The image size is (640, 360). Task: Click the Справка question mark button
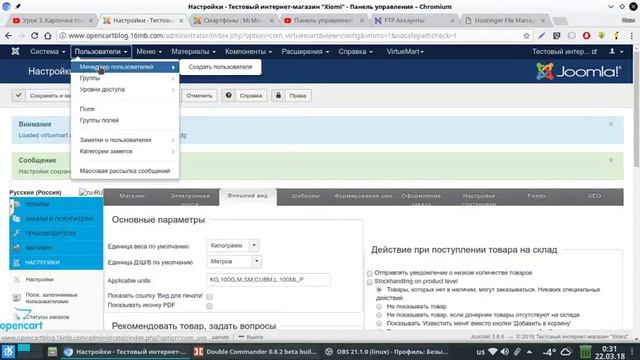coord(244,96)
